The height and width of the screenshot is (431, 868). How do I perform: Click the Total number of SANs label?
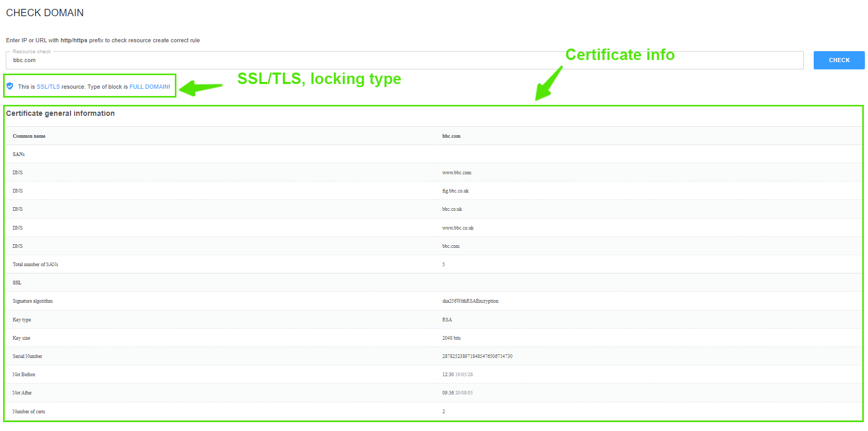coord(35,265)
